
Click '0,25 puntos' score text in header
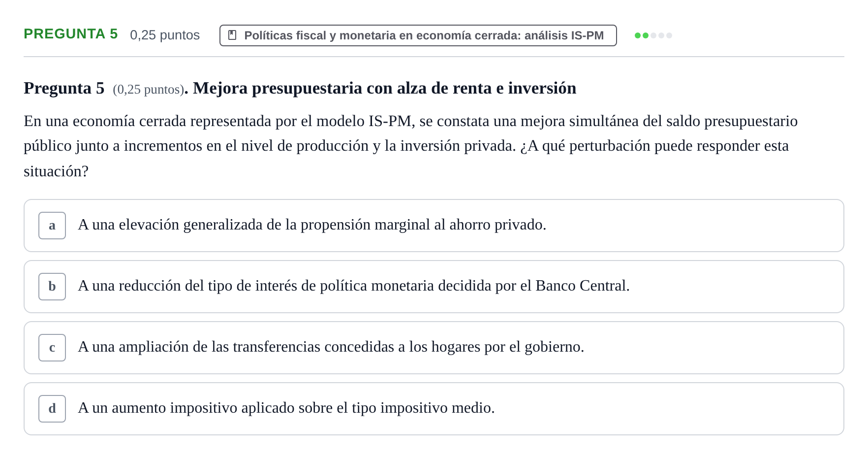pyautogui.click(x=165, y=35)
